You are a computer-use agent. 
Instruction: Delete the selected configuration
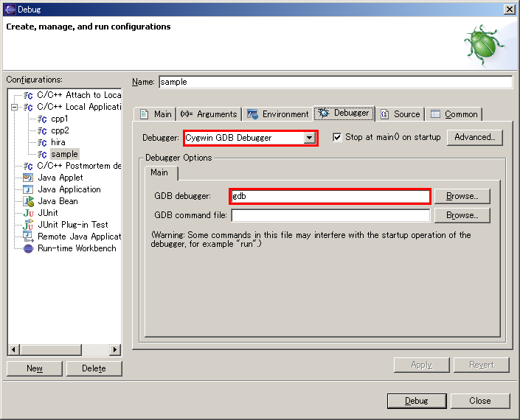[94, 368]
